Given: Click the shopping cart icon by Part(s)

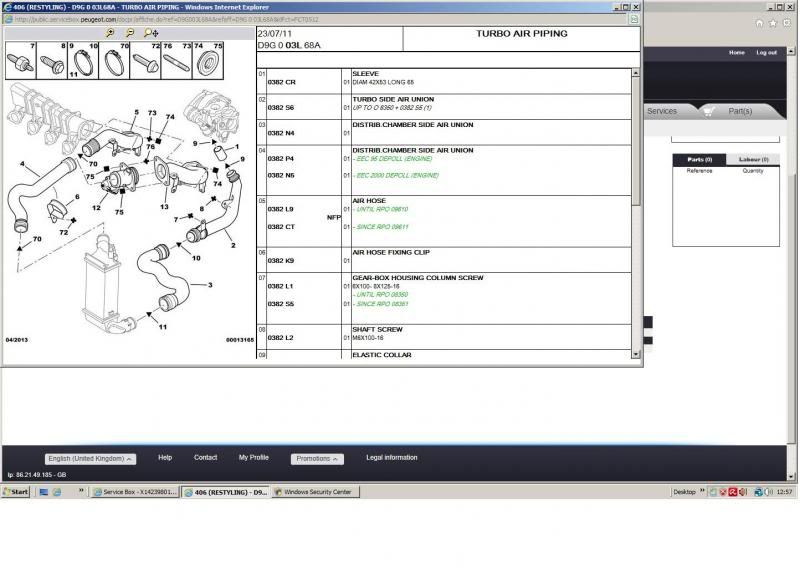Looking at the screenshot, I should point(708,111).
